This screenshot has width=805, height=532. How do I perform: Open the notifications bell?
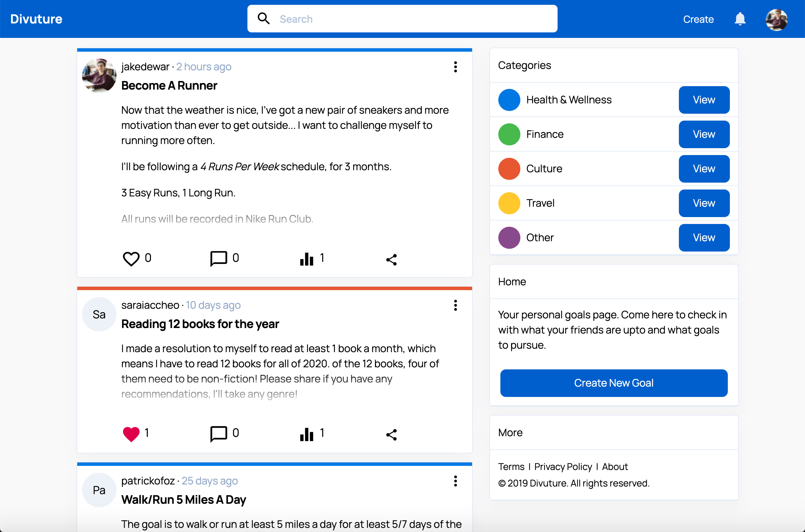[x=740, y=19]
